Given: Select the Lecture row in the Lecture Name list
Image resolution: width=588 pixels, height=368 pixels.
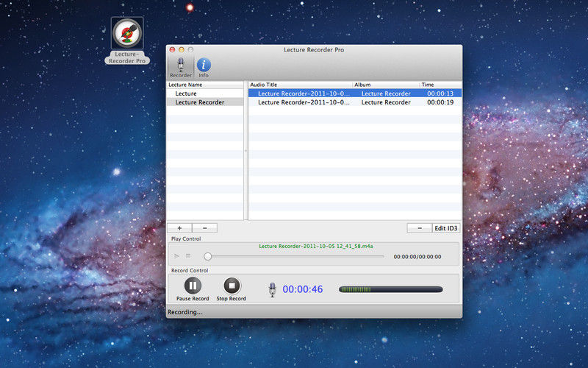Looking at the screenshot, I should point(205,93).
